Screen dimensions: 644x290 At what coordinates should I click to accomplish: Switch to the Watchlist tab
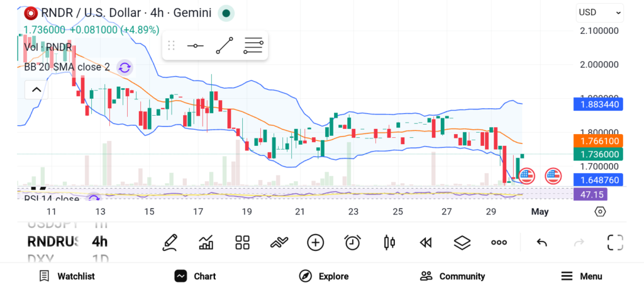(x=67, y=276)
